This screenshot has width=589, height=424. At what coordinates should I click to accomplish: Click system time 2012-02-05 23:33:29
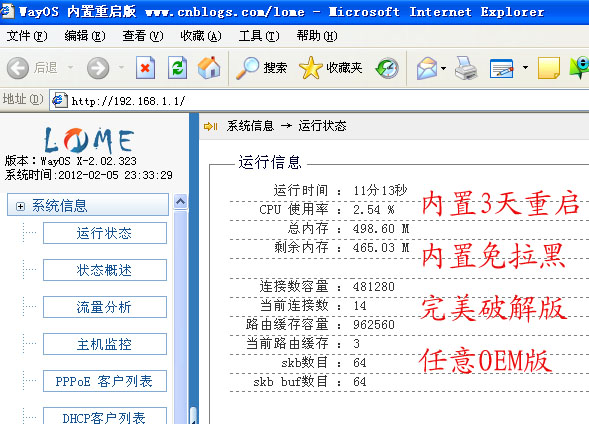[x=115, y=175]
